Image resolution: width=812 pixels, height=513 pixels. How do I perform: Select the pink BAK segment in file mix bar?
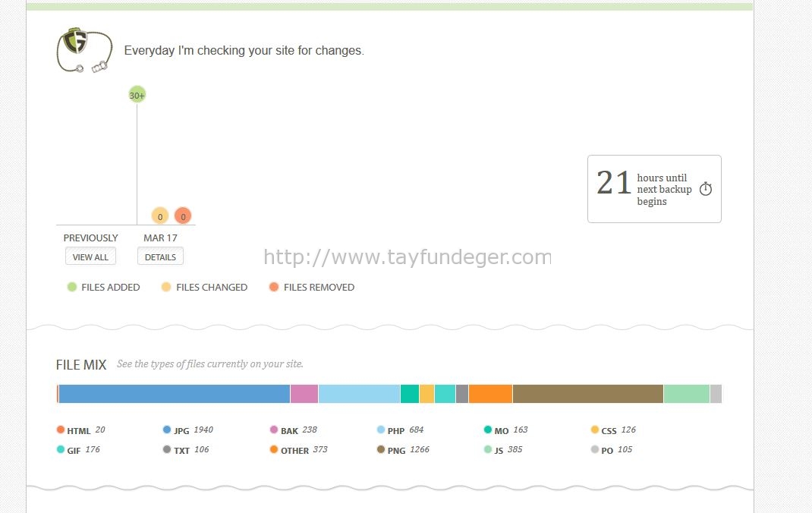pyautogui.click(x=304, y=394)
